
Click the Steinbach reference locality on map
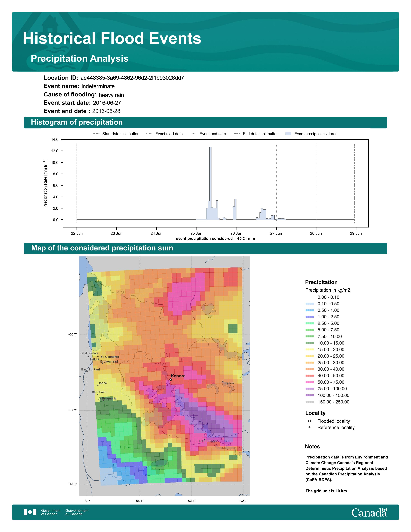click(98, 394)
